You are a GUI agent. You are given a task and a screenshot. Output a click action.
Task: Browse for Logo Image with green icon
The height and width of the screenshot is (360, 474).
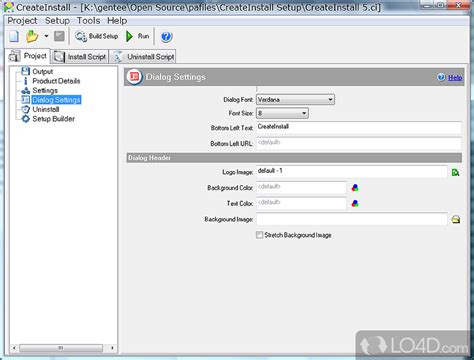click(455, 172)
